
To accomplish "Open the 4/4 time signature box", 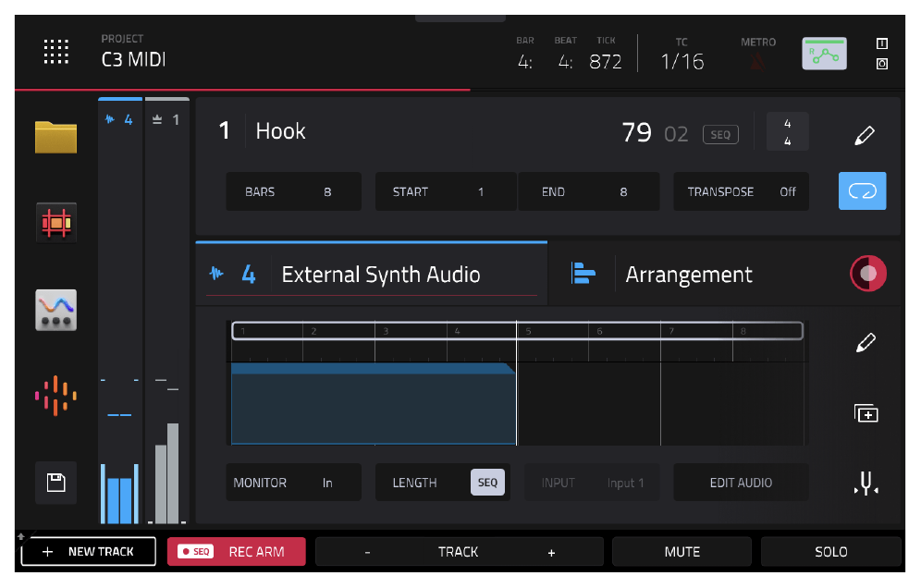I will (787, 132).
